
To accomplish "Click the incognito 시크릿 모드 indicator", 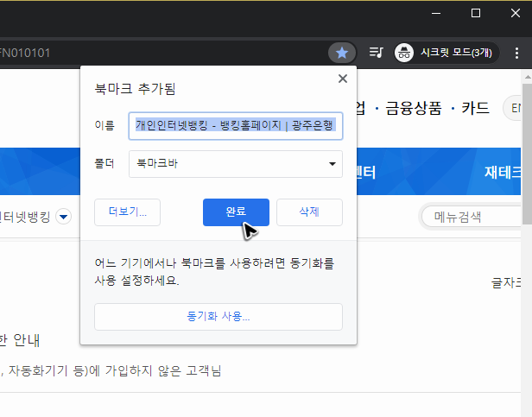I will 446,53.
